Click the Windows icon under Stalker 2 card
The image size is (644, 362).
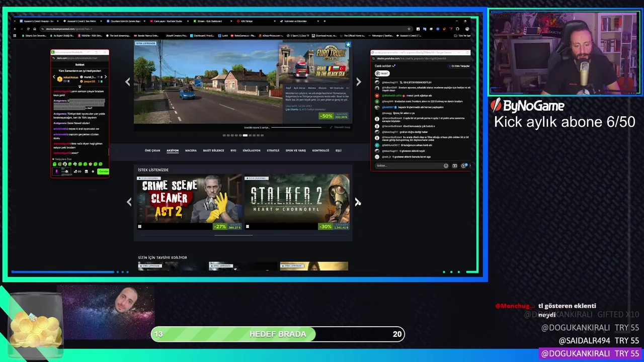(x=247, y=226)
